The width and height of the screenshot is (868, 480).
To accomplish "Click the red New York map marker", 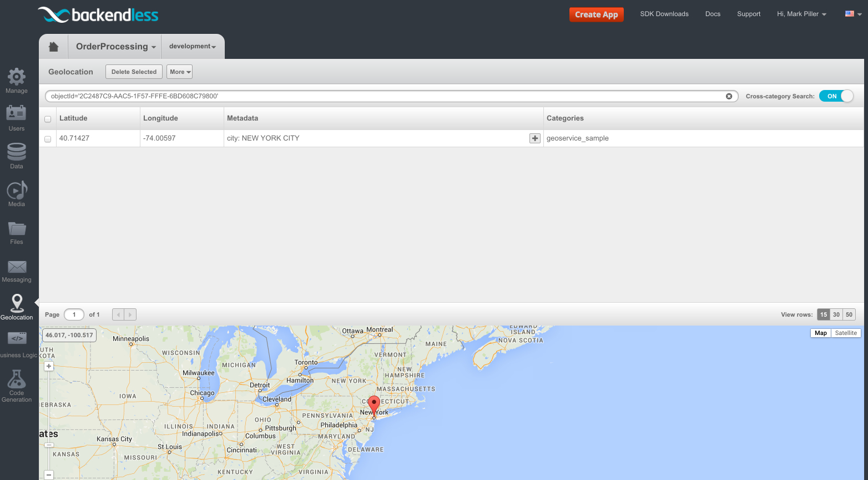I will (x=374, y=406).
